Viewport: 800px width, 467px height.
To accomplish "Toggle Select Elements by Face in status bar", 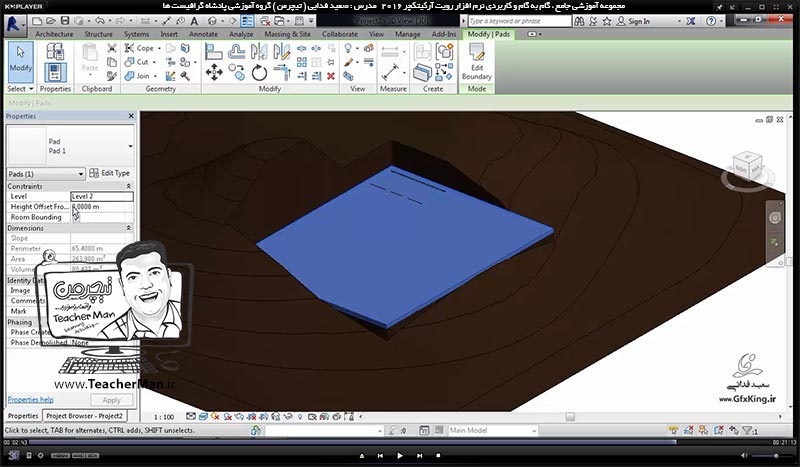I will (719, 430).
